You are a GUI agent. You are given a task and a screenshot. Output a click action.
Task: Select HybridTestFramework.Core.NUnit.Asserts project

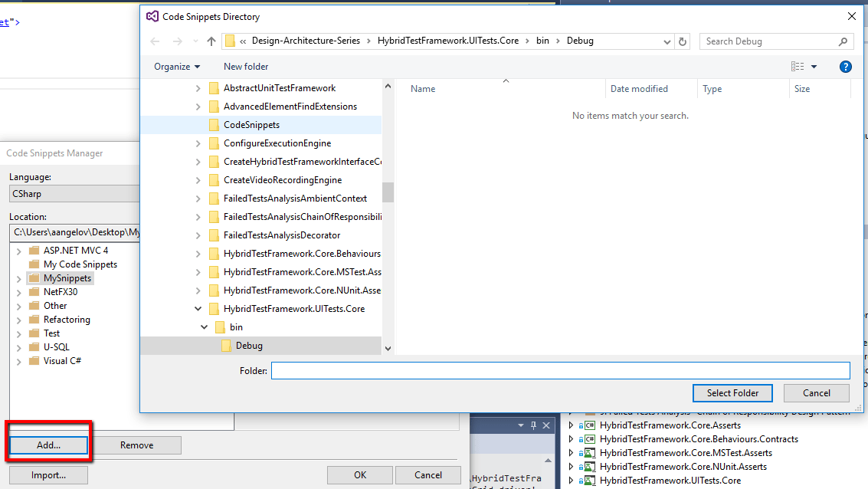[x=683, y=467]
